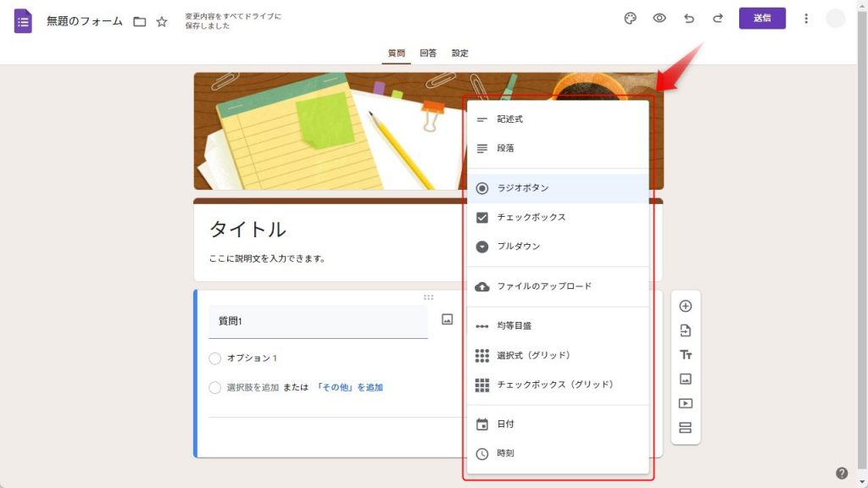Add title and description block
This screenshot has width=868, height=488.
[x=685, y=355]
